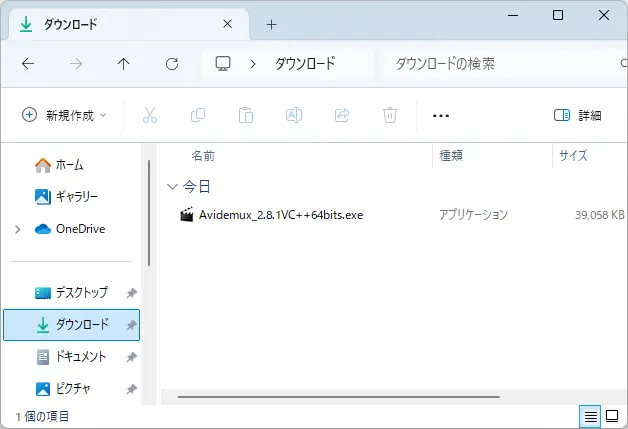
Task: Open the 新規作成 dropdown menu
Action: (64, 115)
